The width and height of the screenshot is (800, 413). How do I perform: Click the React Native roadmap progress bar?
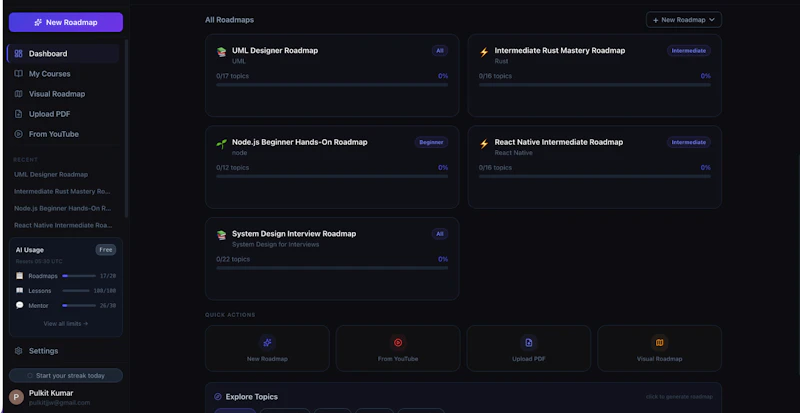click(x=594, y=176)
